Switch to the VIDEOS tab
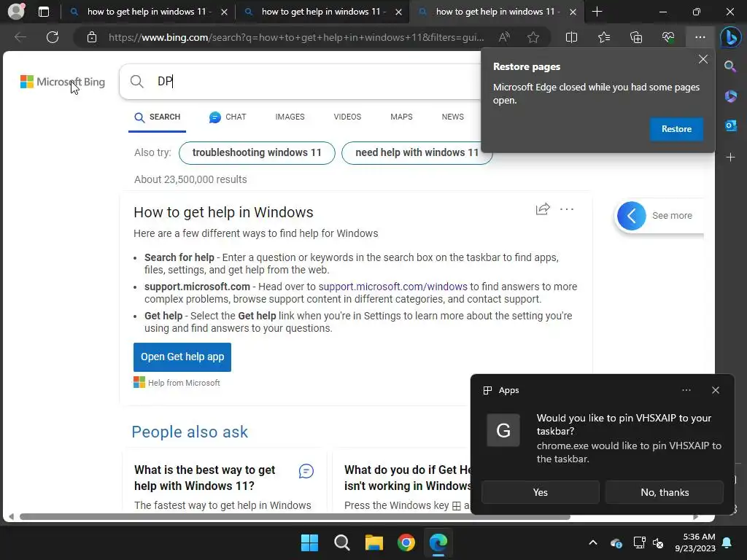The height and width of the screenshot is (560, 747). coord(347,117)
